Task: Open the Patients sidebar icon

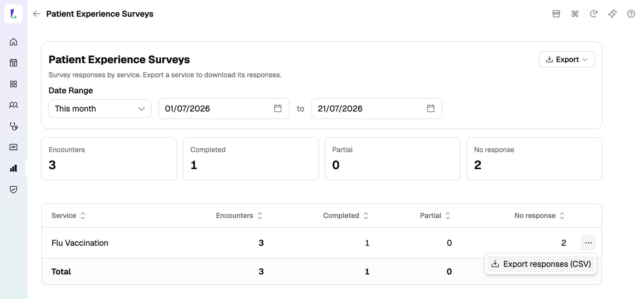Action: pyautogui.click(x=13, y=105)
